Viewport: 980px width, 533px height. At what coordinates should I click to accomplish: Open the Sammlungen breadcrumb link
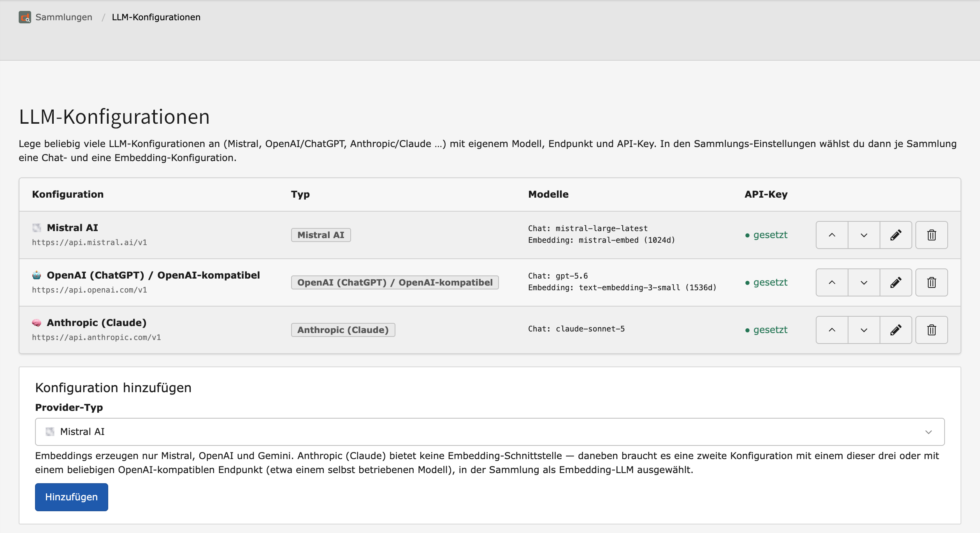[x=64, y=17]
